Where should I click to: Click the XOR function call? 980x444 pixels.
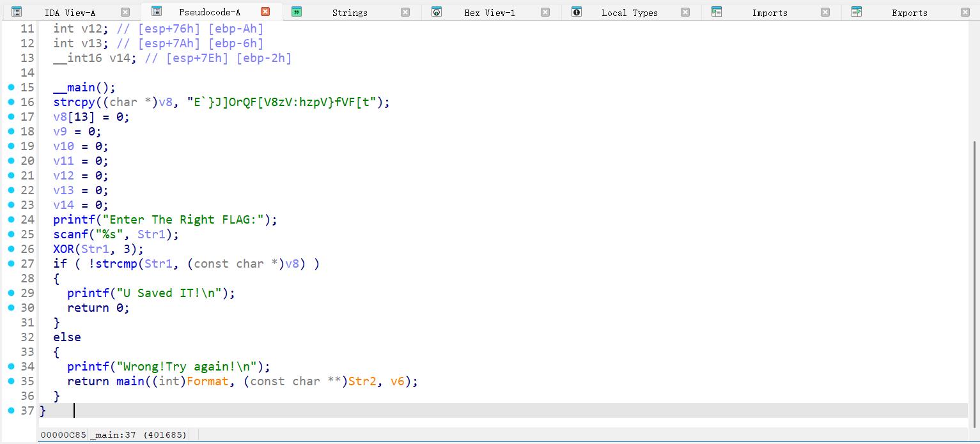pos(64,249)
